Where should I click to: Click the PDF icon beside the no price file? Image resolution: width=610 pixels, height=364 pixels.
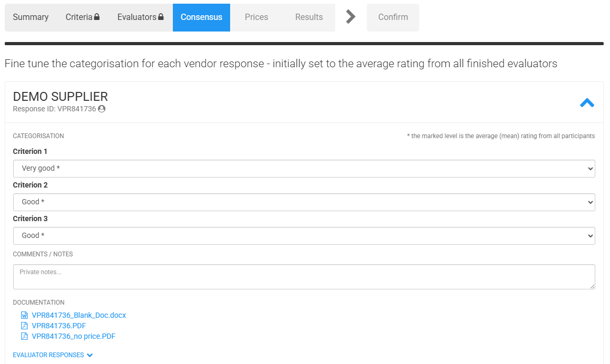coord(24,336)
